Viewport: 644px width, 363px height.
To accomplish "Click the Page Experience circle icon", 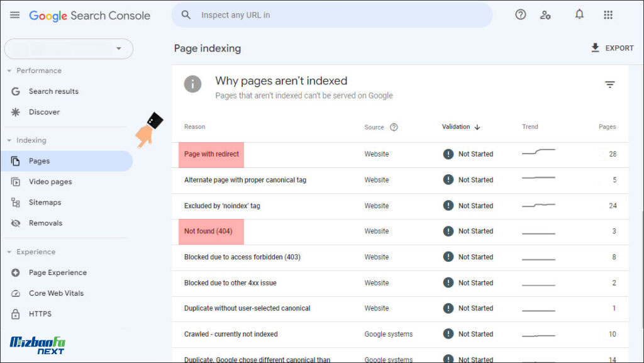I will click(x=16, y=272).
